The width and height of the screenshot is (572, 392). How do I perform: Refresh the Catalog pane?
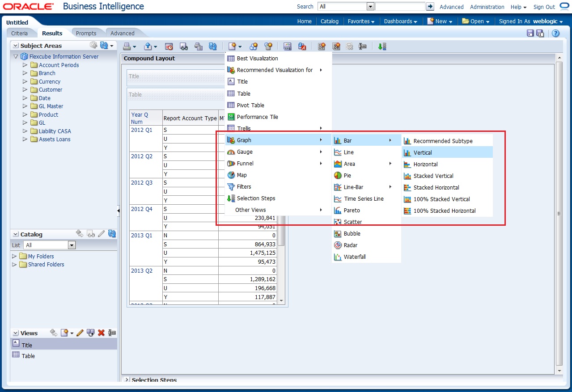coord(112,234)
